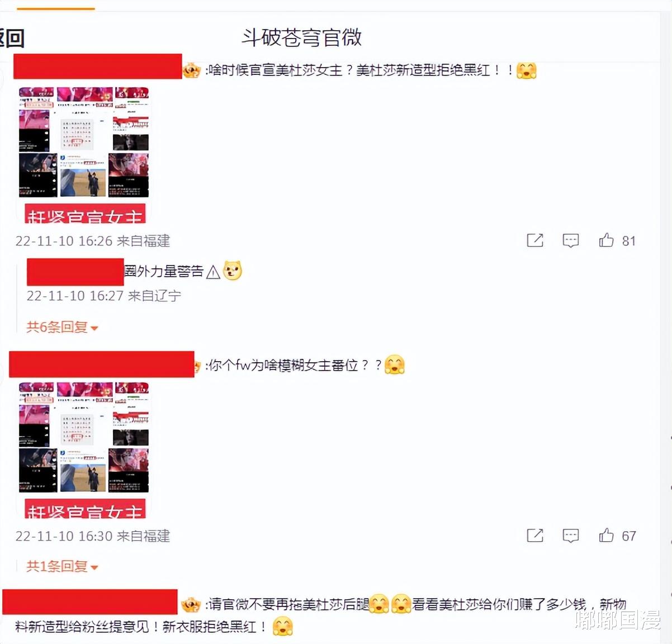The height and width of the screenshot is (644, 672).
Task: Open the reply icon on the 16:26 comment
Action: 570,240
